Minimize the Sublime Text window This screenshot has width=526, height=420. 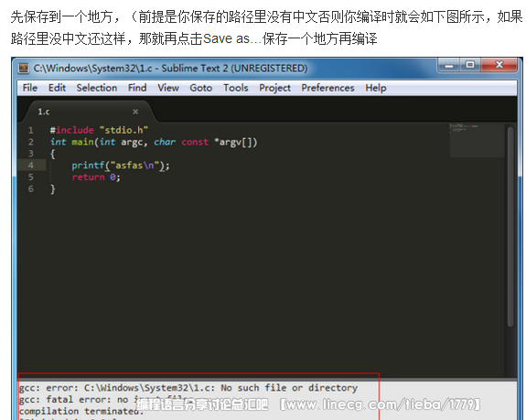448,65
